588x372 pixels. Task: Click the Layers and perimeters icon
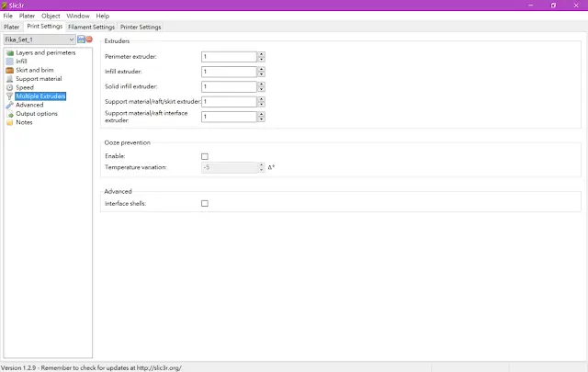[10, 53]
